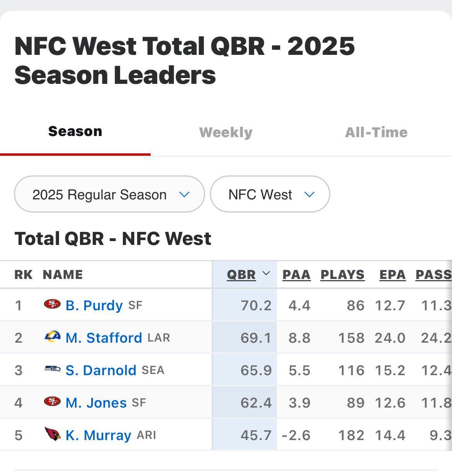
Task: Switch to the Weekly tab
Action: 226,133
